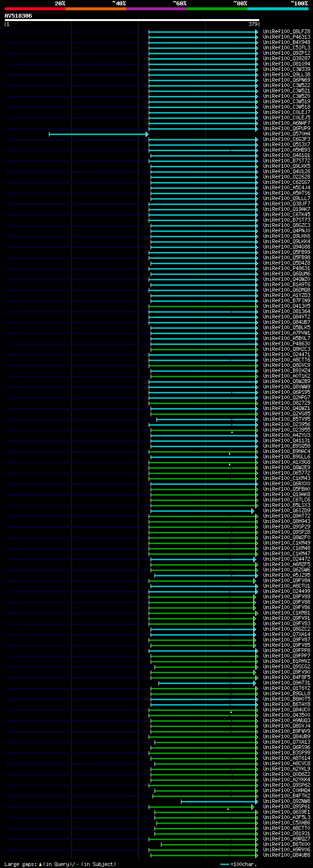Select the UniRef100_Q84VT2 label
313x868 pixels.
tap(287, 317)
